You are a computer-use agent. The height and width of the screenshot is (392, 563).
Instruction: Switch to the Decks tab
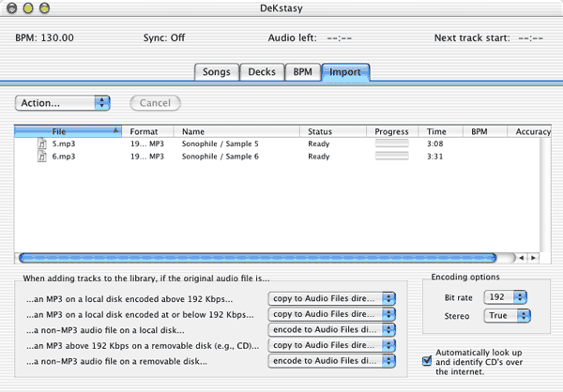[262, 72]
